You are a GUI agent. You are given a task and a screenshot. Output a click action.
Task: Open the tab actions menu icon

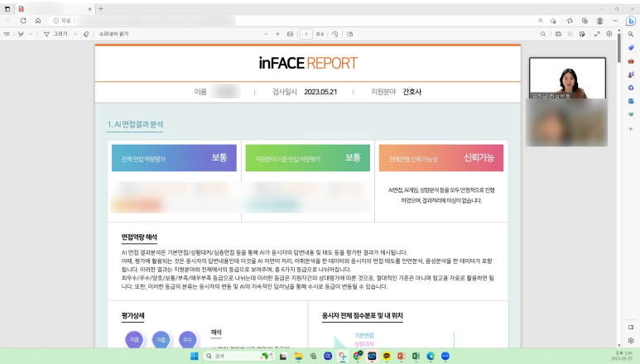click(x=7, y=8)
